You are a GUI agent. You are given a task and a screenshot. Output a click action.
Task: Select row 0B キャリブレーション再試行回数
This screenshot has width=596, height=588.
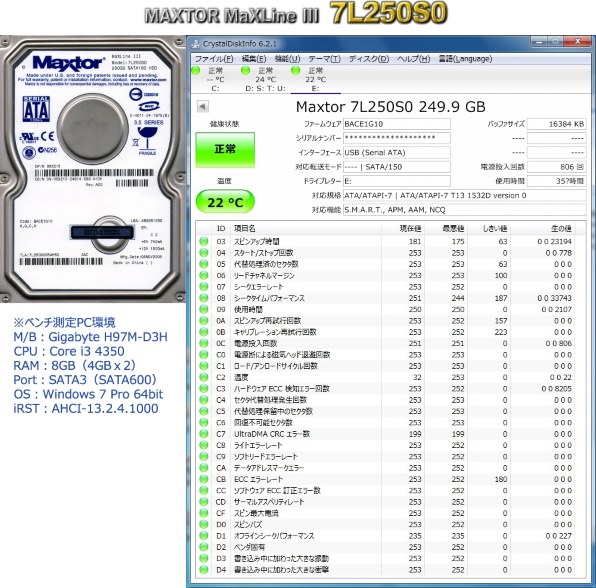385,332
